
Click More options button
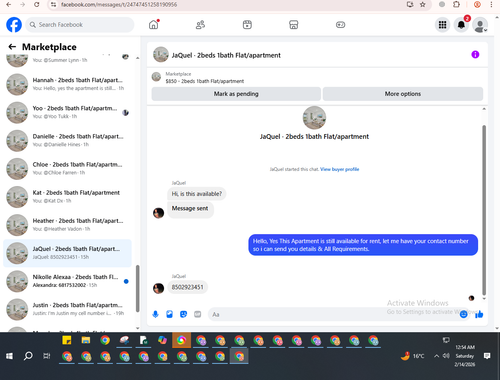click(x=403, y=94)
